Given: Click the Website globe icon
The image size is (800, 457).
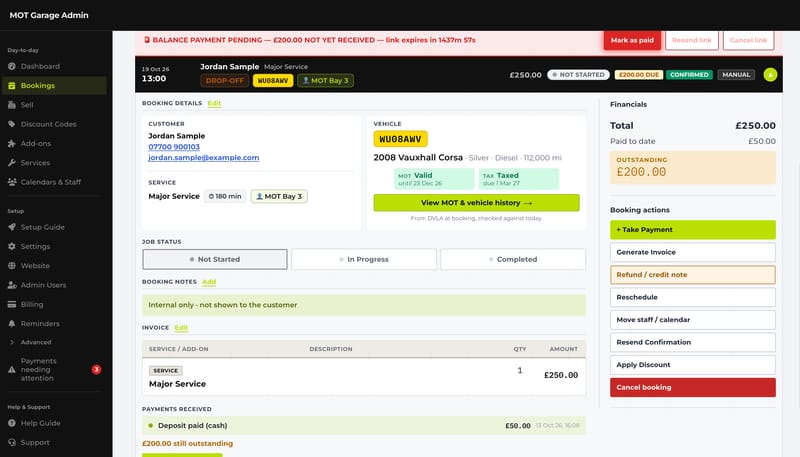Looking at the screenshot, I should pyautogui.click(x=12, y=266).
